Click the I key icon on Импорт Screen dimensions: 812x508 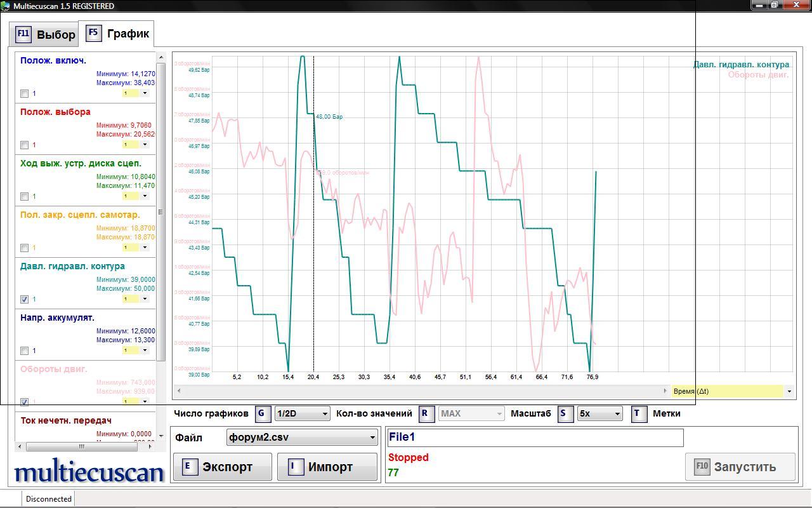click(293, 467)
